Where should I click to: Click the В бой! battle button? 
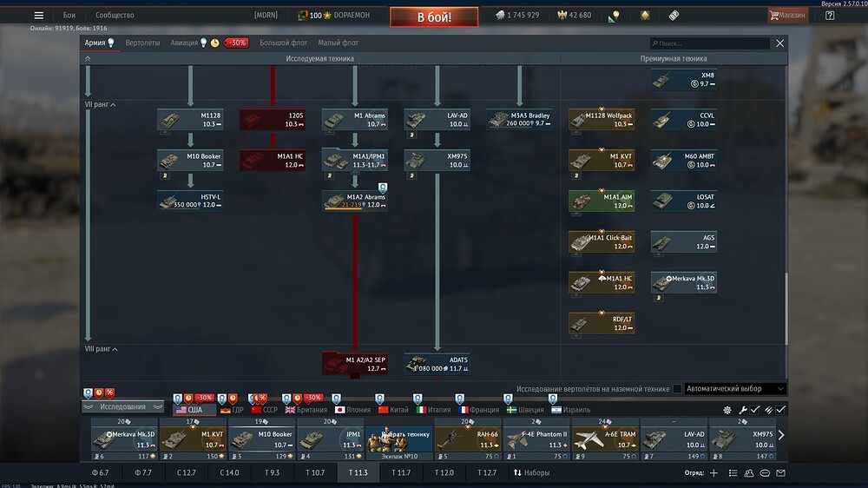click(x=434, y=17)
